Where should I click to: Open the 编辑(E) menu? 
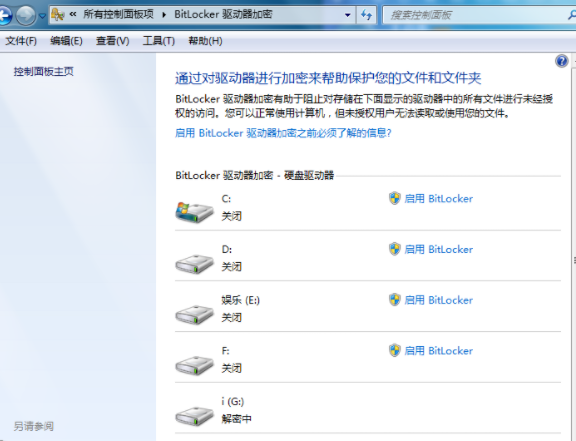pyautogui.click(x=66, y=41)
